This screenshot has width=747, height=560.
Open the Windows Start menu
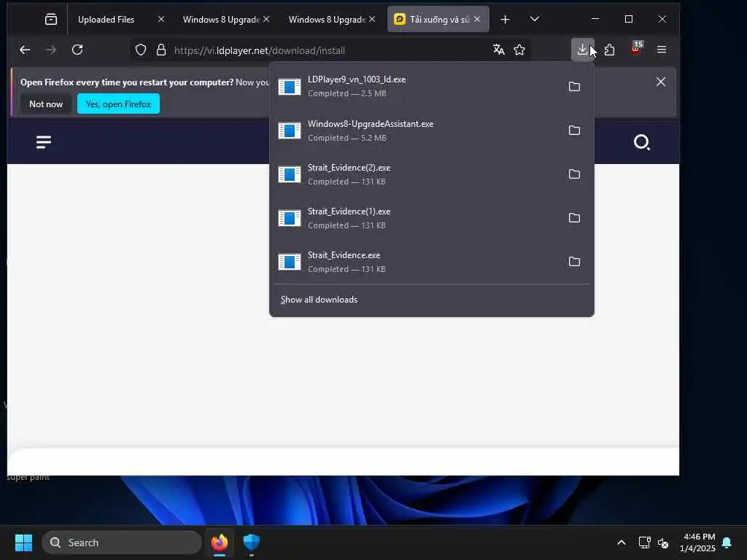23,542
